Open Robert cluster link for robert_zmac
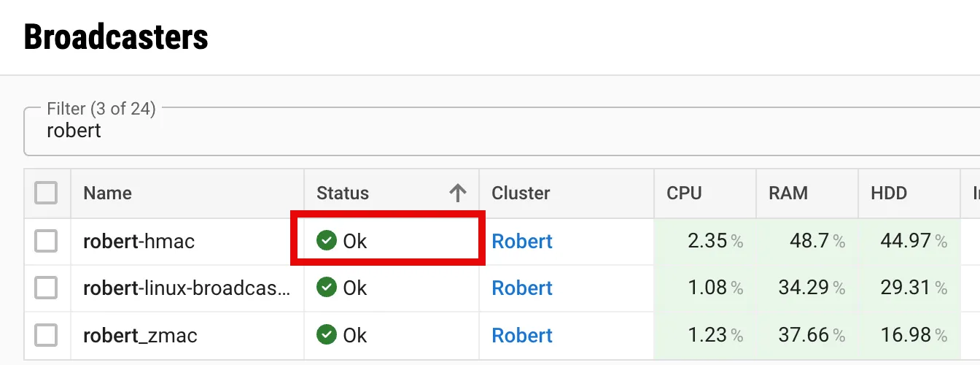Viewport: 980px width, 365px height. 522,336
